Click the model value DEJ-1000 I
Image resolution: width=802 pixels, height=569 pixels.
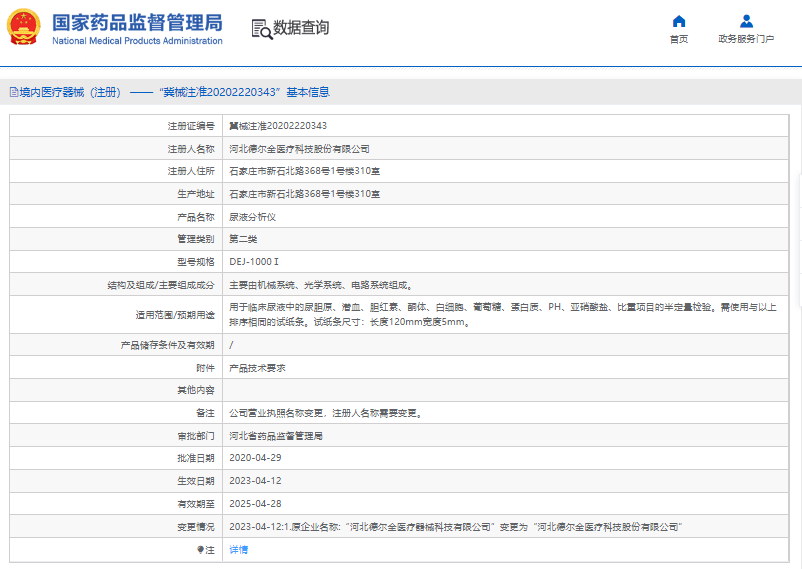click(251, 262)
